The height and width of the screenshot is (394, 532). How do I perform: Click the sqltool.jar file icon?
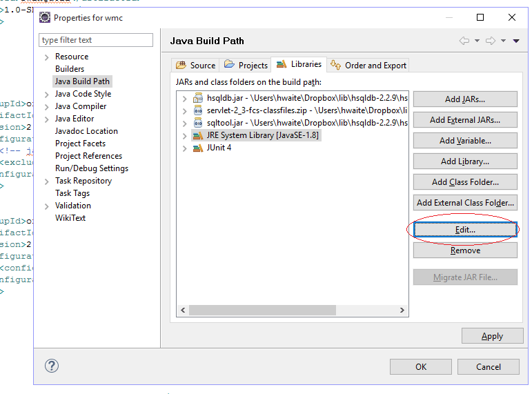pos(198,123)
